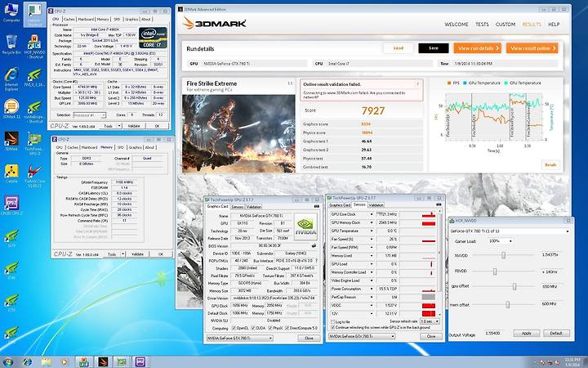The width and height of the screenshot is (588, 368).
Task: Click the NVIDIA logo in GPU-Z Graphics Card window
Action: [305, 227]
